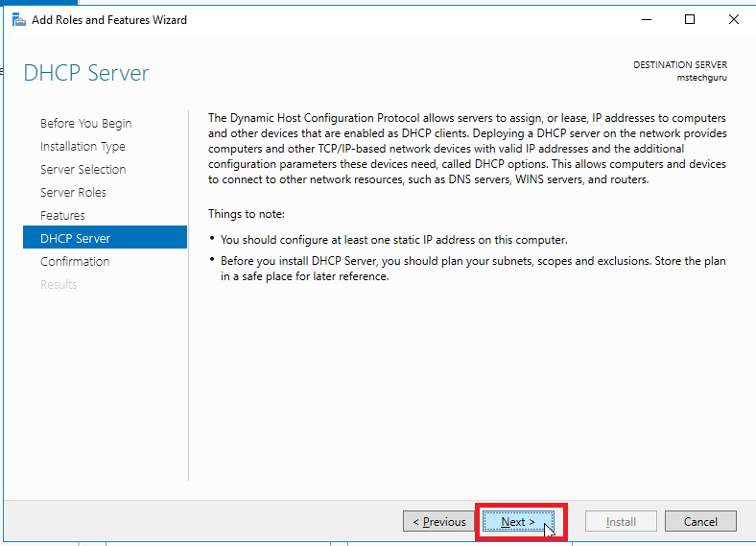
Task: Continue with the Next button
Action: click(518, 521)
